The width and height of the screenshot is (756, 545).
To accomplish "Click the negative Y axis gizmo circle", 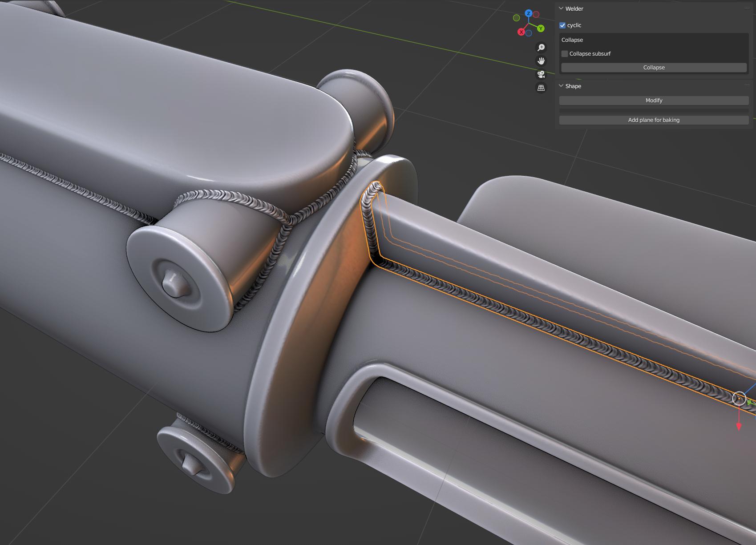I will pyautogui.click(x=516, y=18).
